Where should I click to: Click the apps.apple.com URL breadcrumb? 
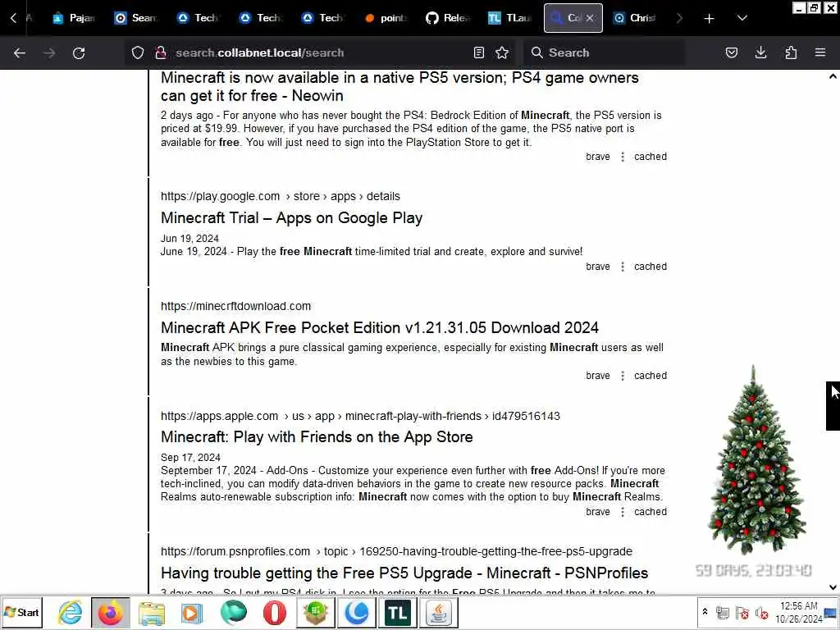point(360,416)
